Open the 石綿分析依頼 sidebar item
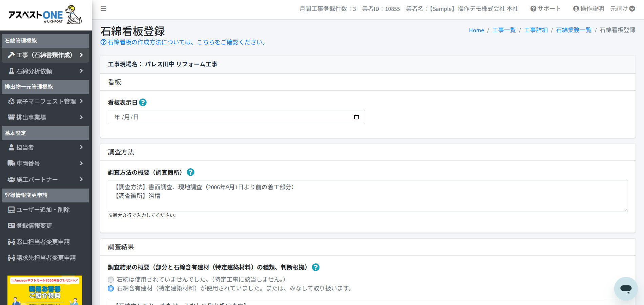This screenshot has width=644, height=305. pos(45,71)
